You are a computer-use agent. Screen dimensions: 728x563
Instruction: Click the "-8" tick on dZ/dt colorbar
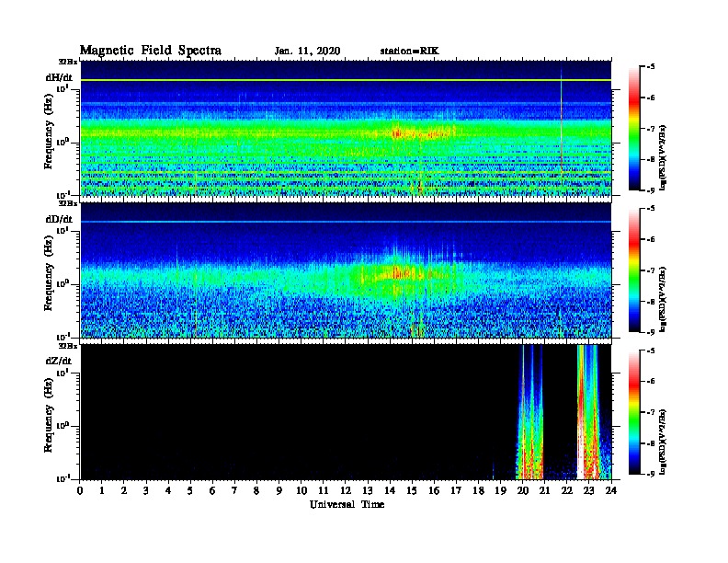[651, 443]
